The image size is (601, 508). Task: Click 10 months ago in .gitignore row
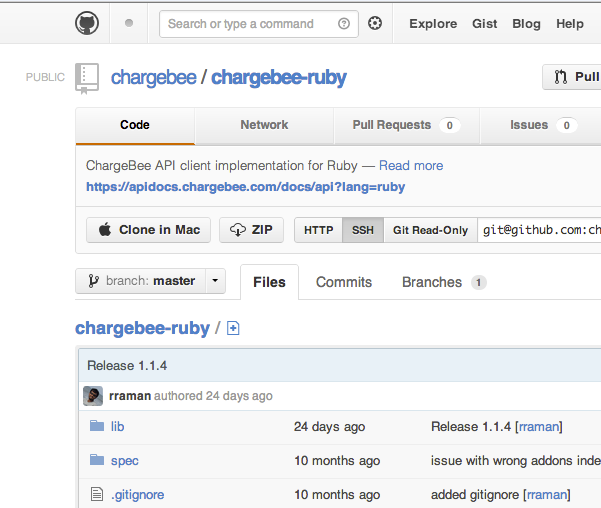point(337,495)
